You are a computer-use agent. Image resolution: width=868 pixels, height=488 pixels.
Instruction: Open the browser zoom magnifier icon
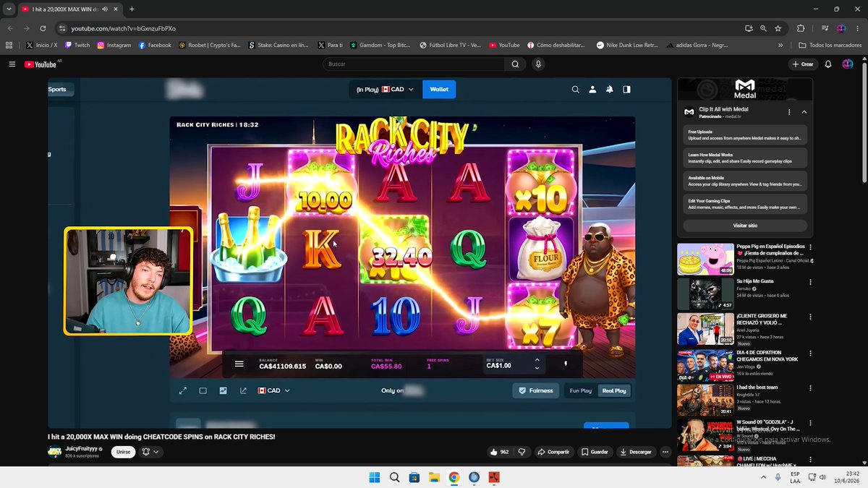[764, 28]
